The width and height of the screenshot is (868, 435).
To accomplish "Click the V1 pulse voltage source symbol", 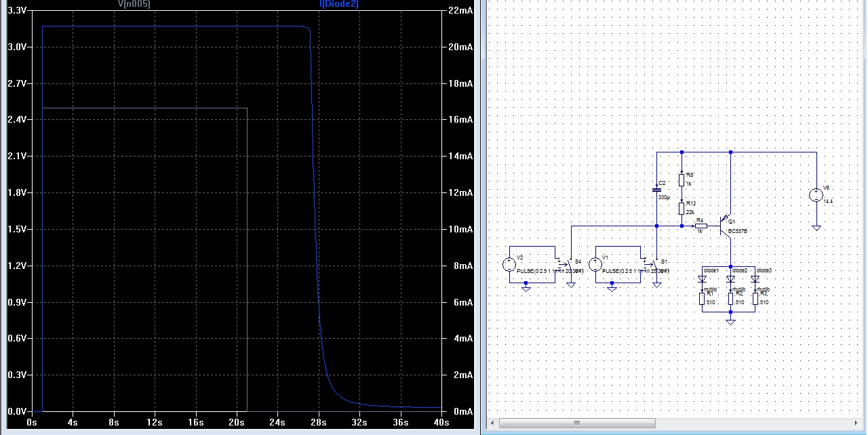I will (x=595, y=265).
